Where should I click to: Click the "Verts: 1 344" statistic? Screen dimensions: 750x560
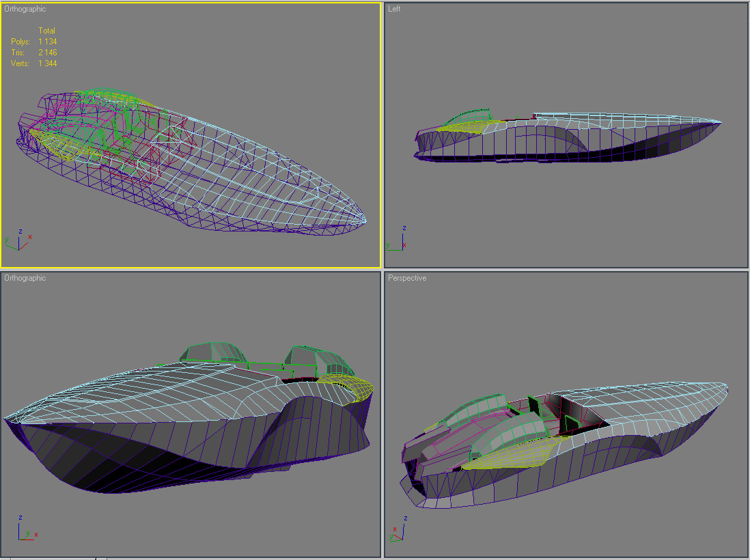(34, 64)
